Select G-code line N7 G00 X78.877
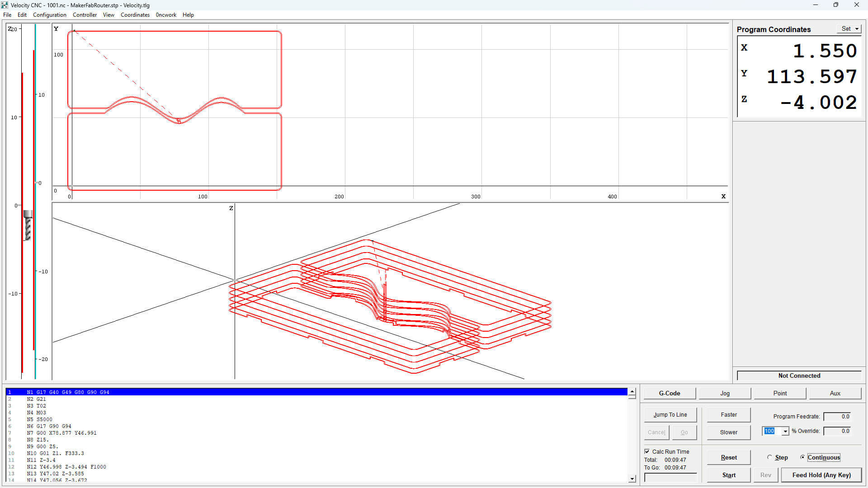 [61, 433]
